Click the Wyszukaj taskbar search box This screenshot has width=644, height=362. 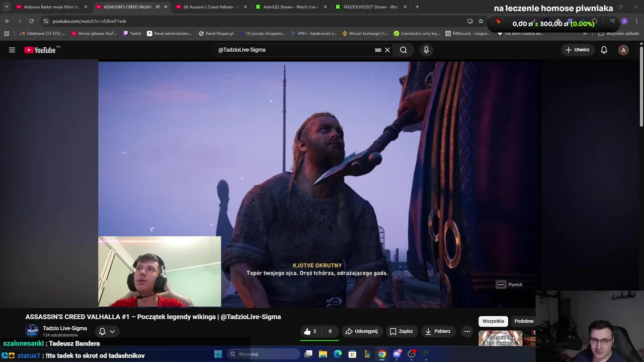point(263,354)
